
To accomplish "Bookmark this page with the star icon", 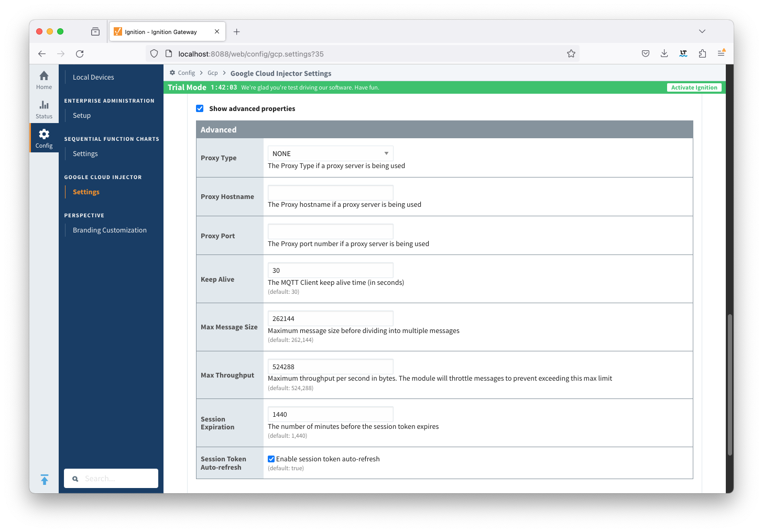I will [x=571, y=53].
